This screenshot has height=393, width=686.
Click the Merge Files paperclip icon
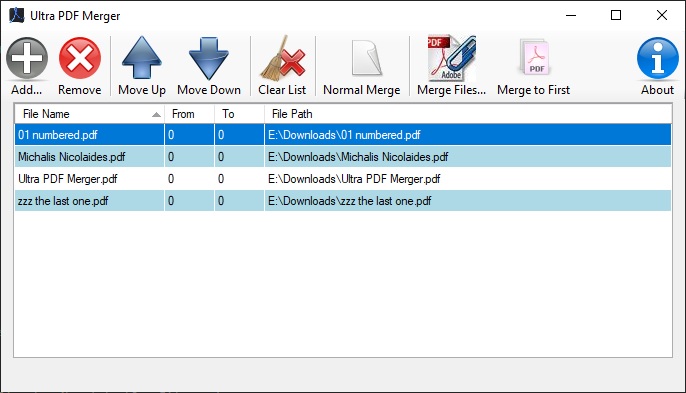pyautogui.click(x=451, y=58)
